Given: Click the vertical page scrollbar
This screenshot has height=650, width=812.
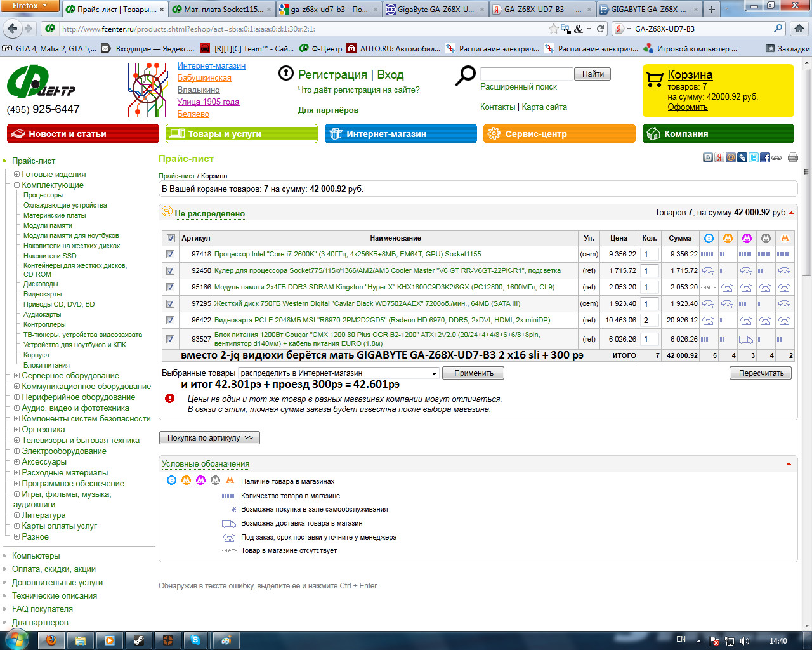Looking at the screenshot, I should click(x=806, y=171).
